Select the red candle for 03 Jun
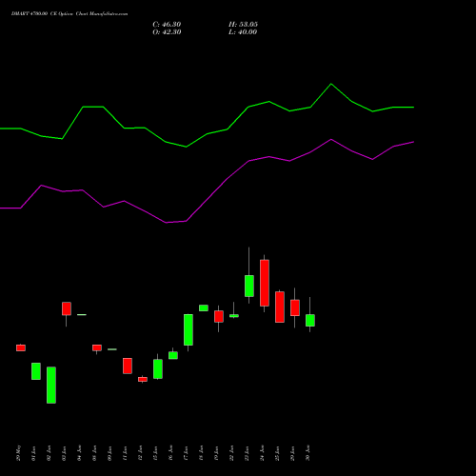This screenshot has width=476, height=476. [67, 308]
